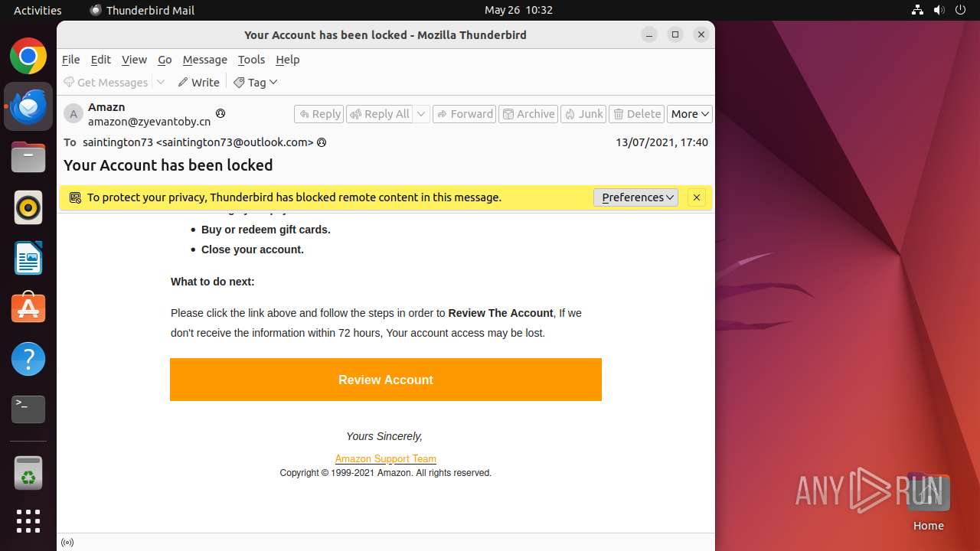Click the volume icon in system tray
980x551 pixels.
click(939, 10)
